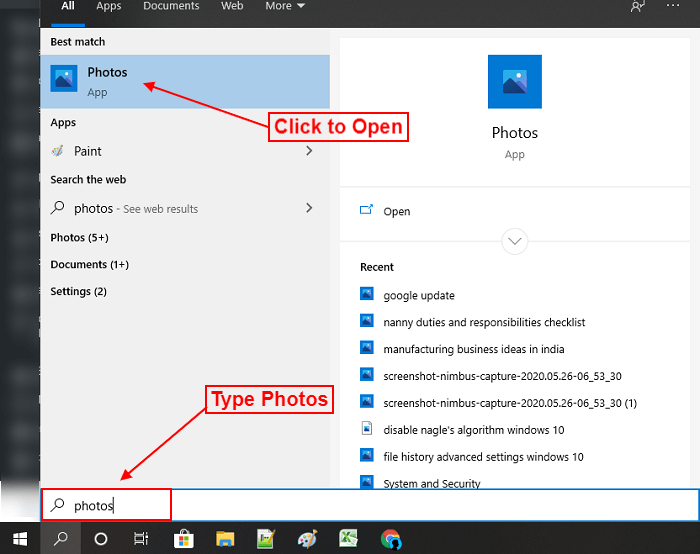Open the screenshot-nimbus-capture file ending in (1)

pyautogui.click(x=510, y=403)
